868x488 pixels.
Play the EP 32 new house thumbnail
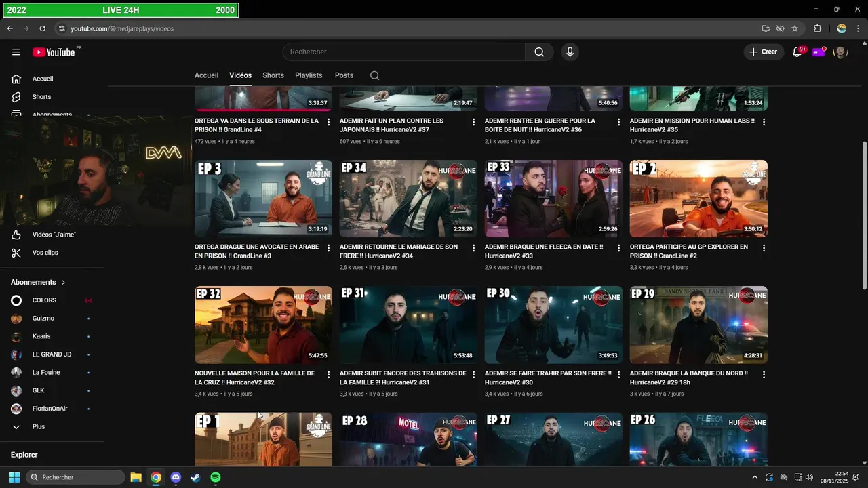263,325
